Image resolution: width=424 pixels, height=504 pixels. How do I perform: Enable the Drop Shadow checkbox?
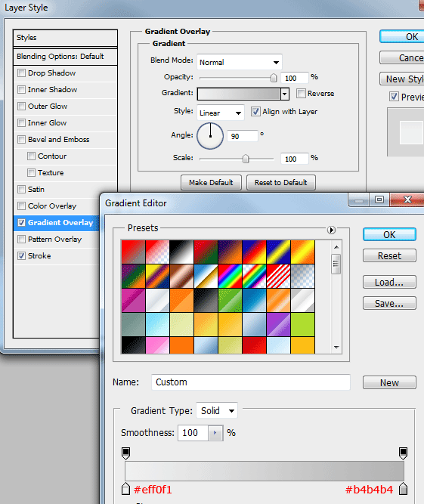click(21, 73)
